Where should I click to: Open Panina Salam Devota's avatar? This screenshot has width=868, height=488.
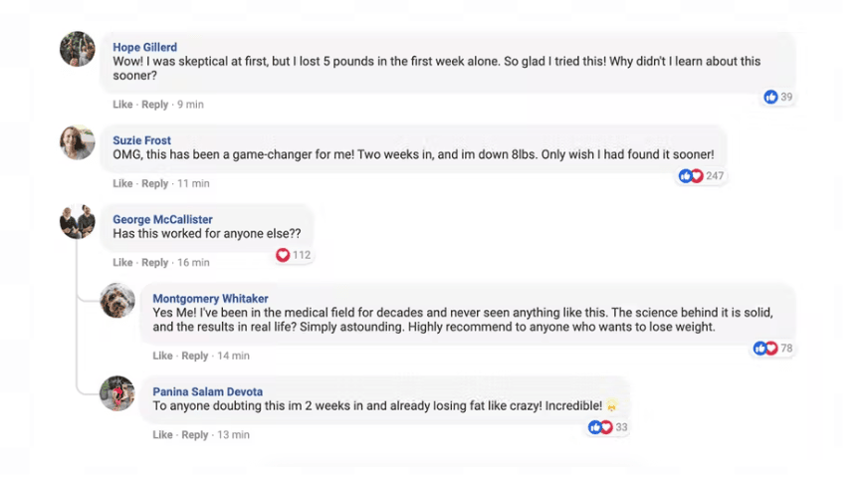117,393
